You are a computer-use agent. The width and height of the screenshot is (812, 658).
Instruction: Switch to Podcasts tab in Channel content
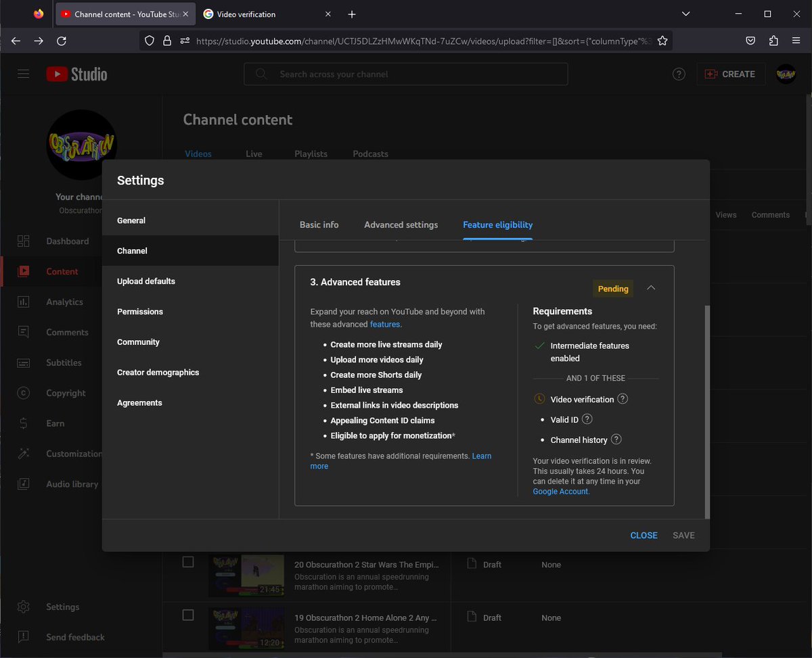pos(370,154)
